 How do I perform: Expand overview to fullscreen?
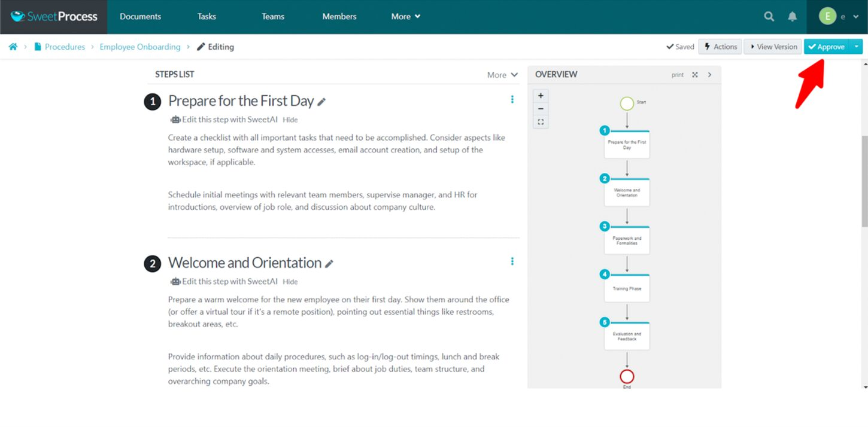click(695, 75)
